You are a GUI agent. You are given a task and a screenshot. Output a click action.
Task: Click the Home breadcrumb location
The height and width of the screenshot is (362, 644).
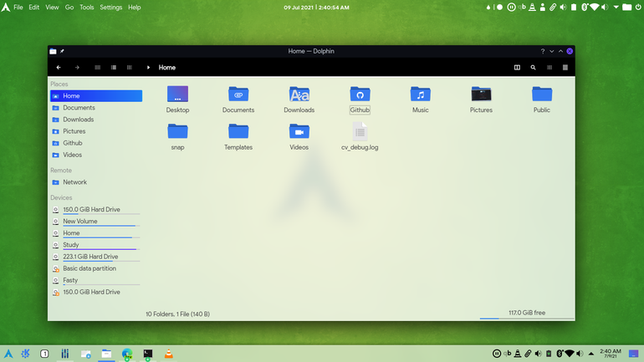167,68
